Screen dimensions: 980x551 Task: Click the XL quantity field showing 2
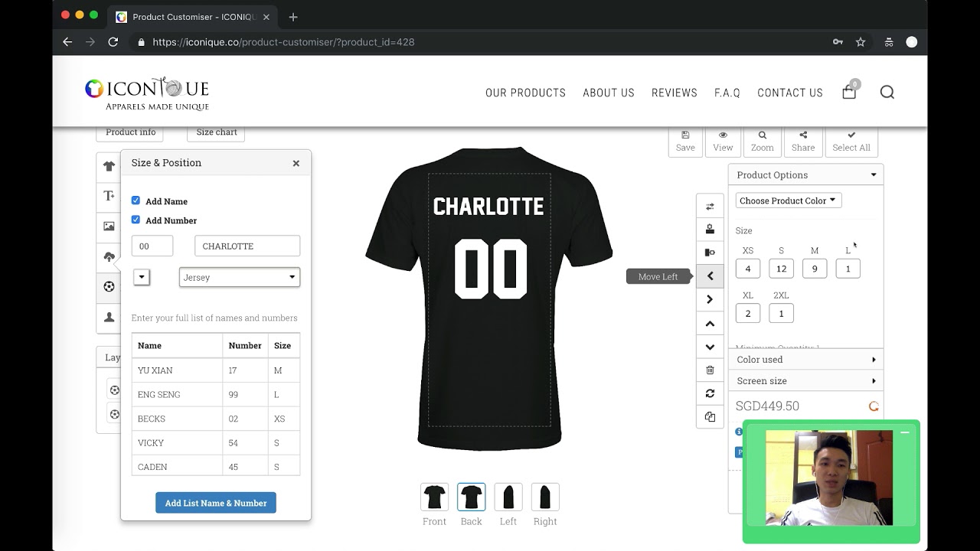748,313
